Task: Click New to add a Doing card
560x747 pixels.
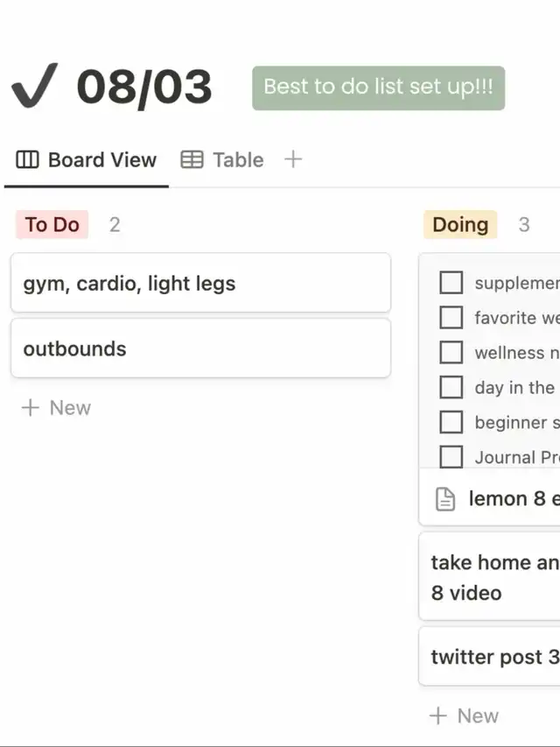Action: pyautogui.click(x=478, y=716)
